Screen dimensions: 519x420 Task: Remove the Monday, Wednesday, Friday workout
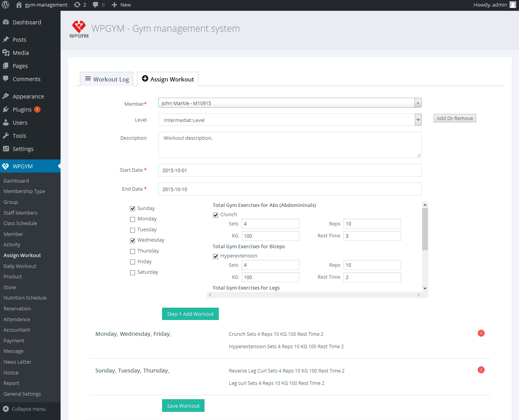tap(481, 333)
